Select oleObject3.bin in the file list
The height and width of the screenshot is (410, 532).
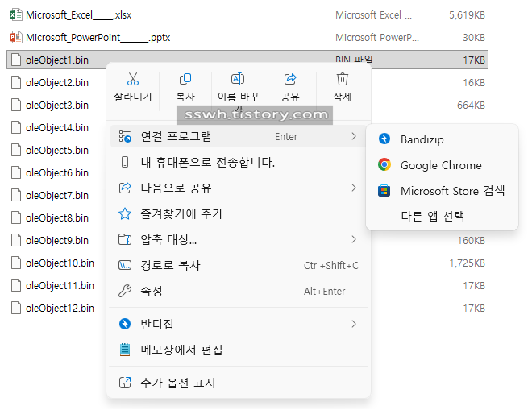coord(57,106)
